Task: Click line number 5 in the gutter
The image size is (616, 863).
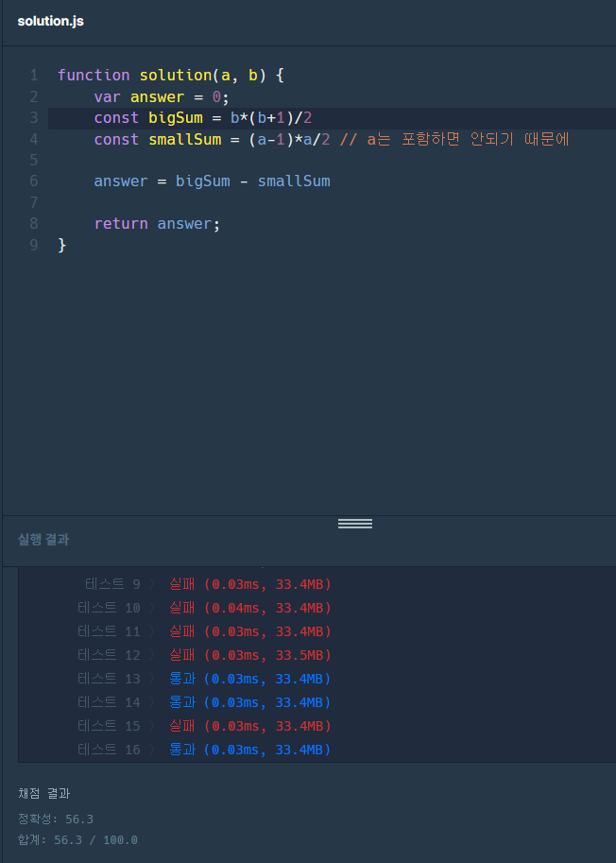Action: pos(34,160)
